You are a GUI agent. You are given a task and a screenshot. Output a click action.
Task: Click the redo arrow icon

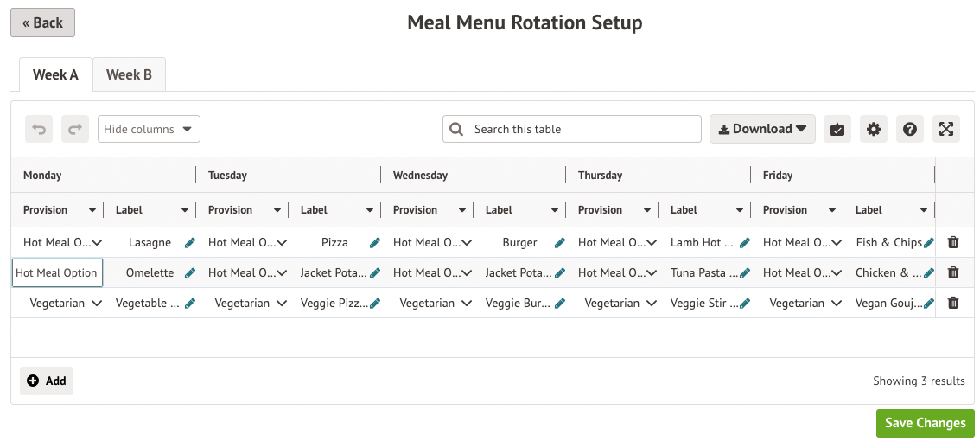coord(75,129)
